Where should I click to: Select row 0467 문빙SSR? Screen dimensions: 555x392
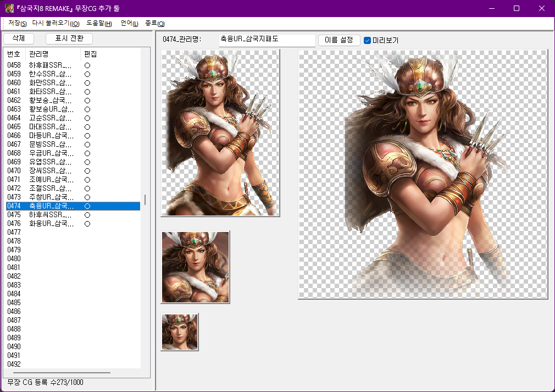[73, 145]
